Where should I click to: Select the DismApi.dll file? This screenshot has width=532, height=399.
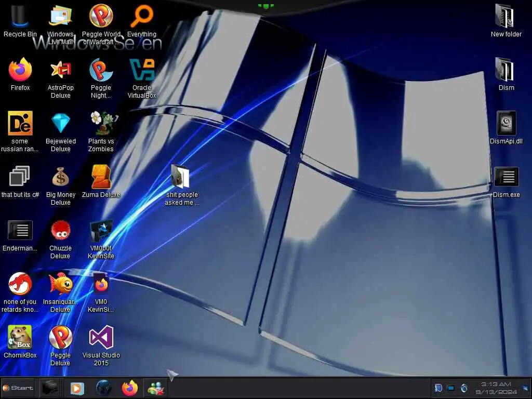click(506, 123)
